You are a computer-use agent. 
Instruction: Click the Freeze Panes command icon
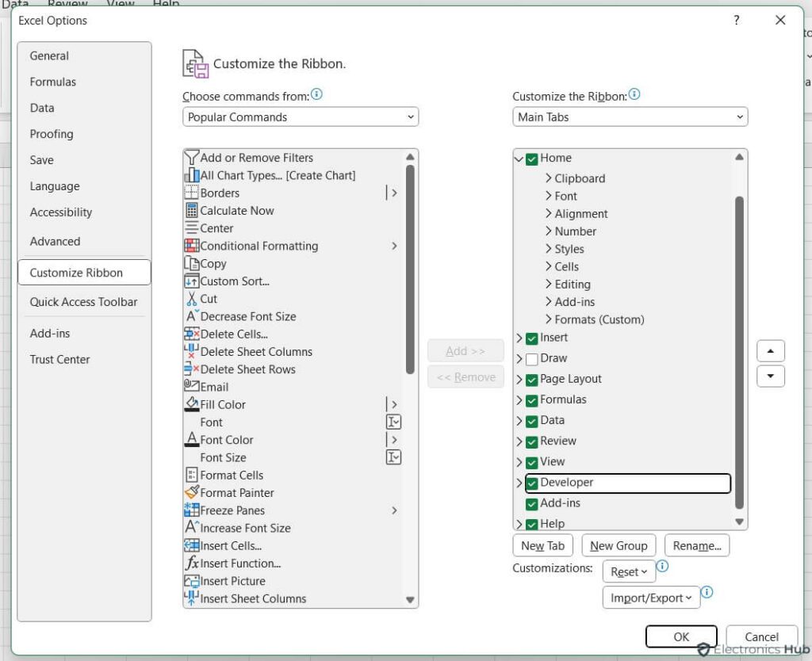(x=190, y=510)
